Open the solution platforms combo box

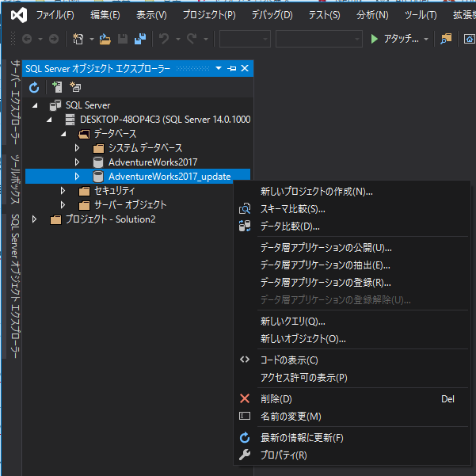[x=318, y=39]
